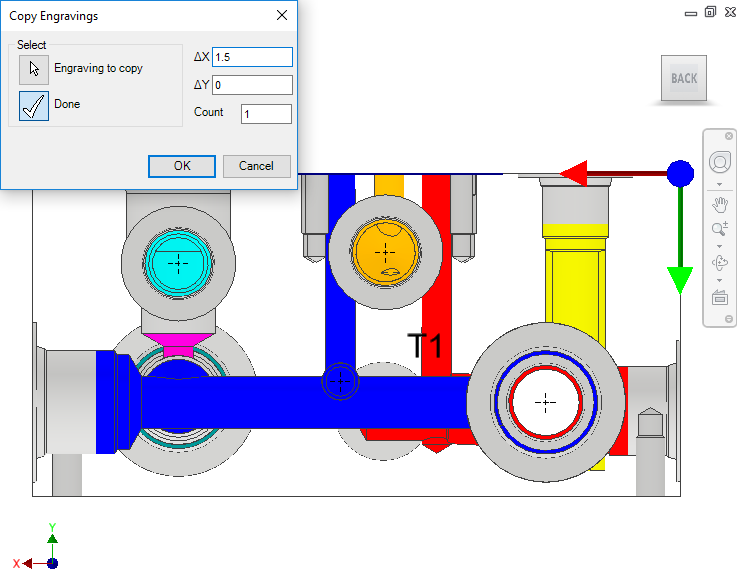Select the Pan hand tool
This screenshot has width=737, height=579.
tap(720, 205)
